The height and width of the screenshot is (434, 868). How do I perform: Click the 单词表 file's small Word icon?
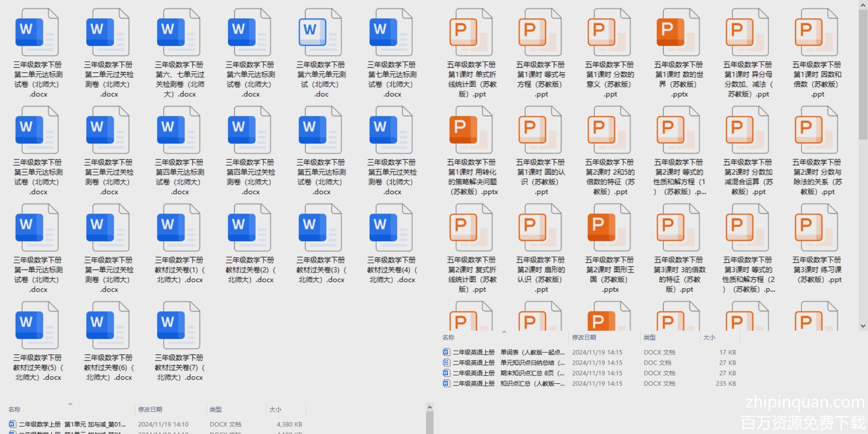pos(446,352)
